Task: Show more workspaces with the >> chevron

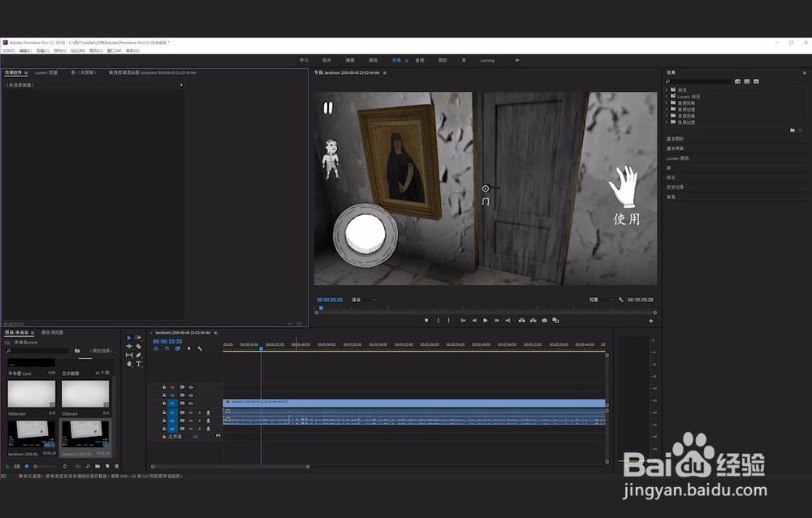Action: point(516,60)
